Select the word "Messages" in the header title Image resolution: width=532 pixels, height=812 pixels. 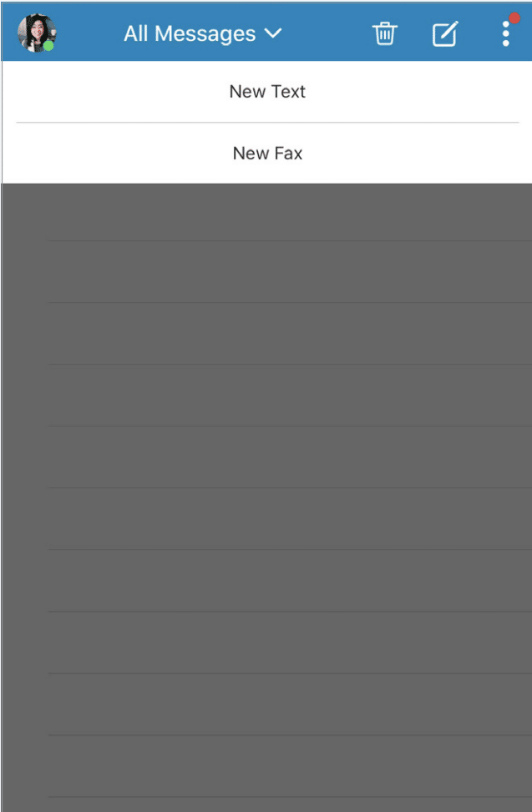point(205,34)
